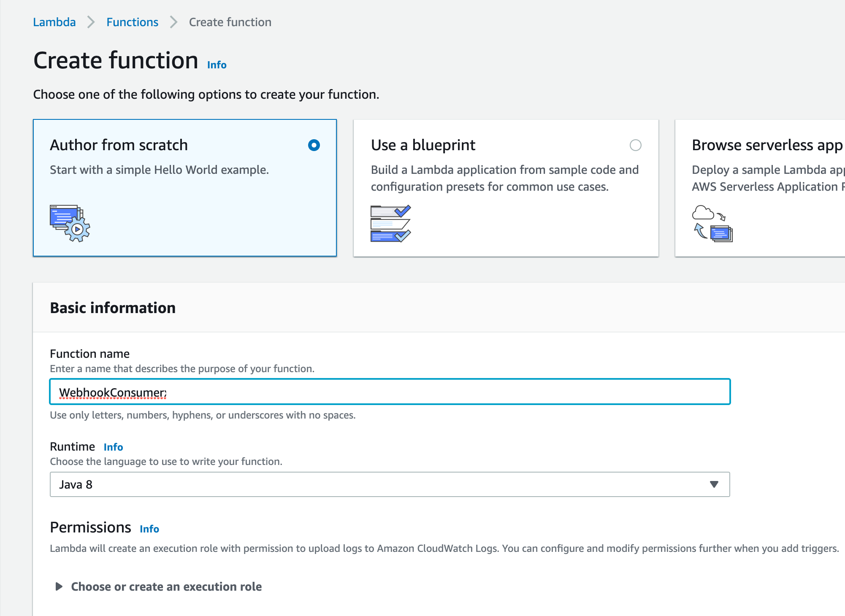Click the breadcrumb chevron after Functions

click(x=173, y=22)
